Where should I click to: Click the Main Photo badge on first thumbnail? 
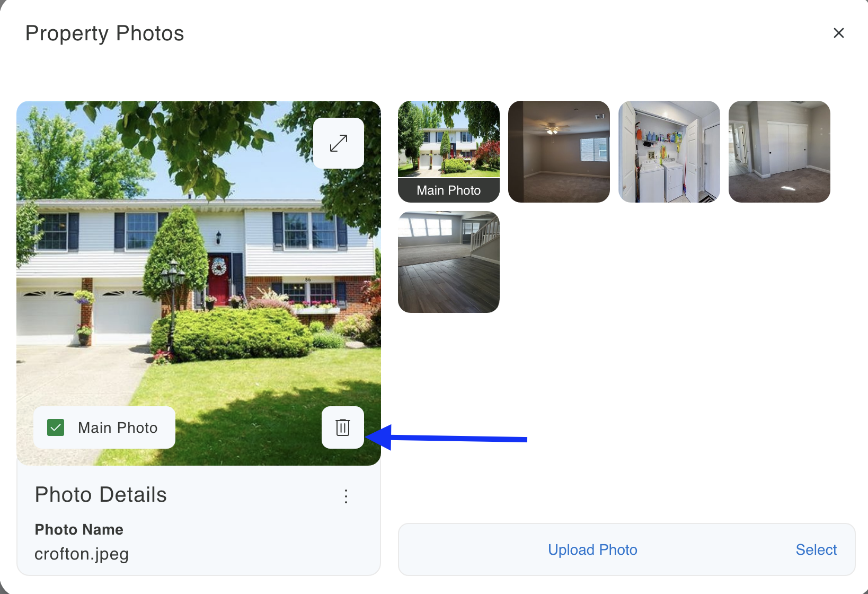pos(449,190)
